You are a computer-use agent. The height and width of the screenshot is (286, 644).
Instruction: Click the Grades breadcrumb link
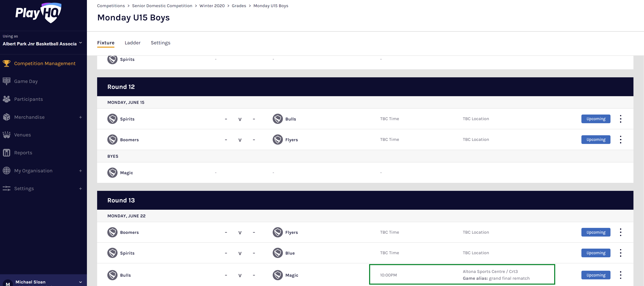239,6
